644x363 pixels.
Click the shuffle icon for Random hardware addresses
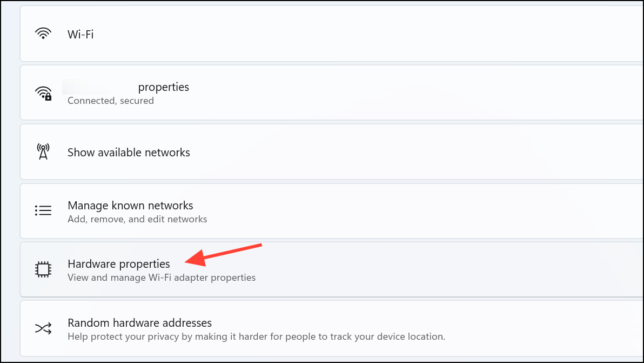coord(43,328)
